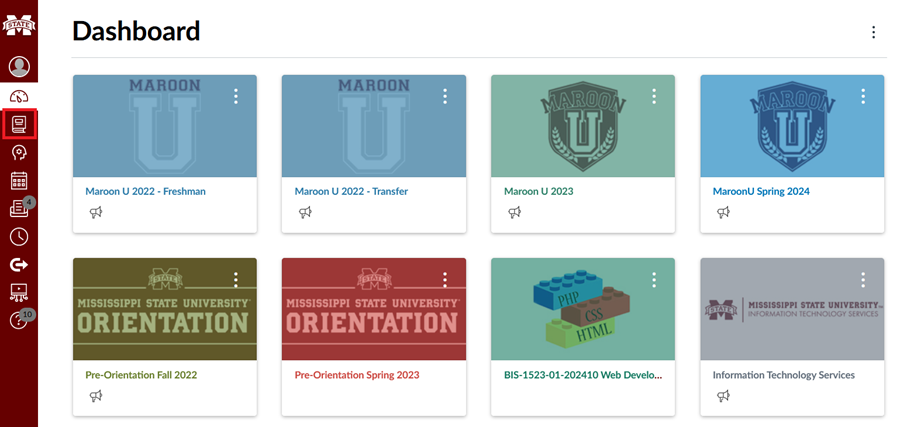
Task: Click the Mississippi State logo in sidebar
Action: (19, 24)
